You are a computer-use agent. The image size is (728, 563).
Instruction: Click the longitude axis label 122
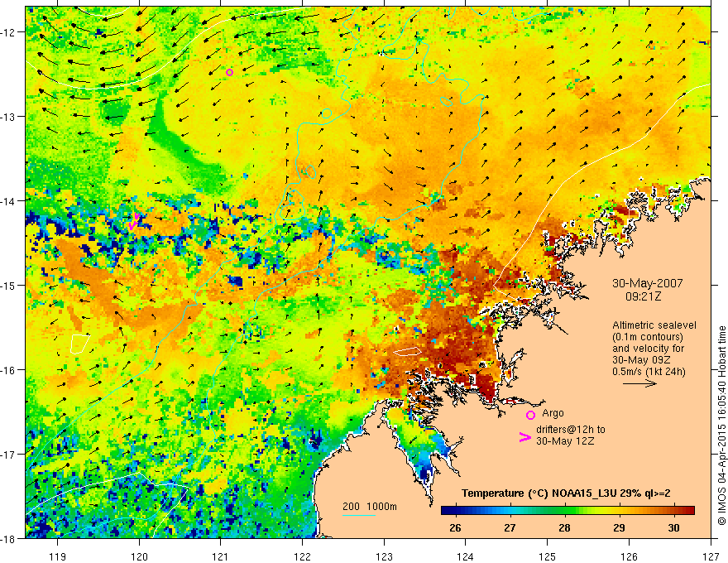pyautogui.click(x=302, y=556)
